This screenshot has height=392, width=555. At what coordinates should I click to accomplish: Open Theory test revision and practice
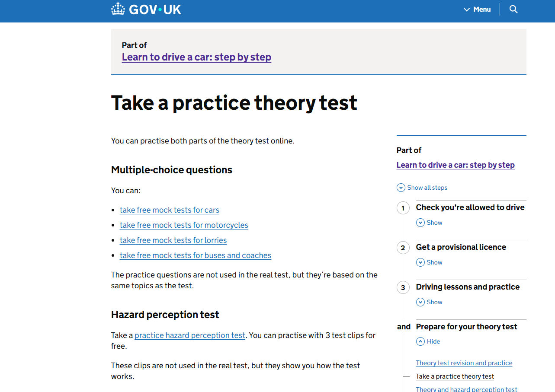point(464,363)
